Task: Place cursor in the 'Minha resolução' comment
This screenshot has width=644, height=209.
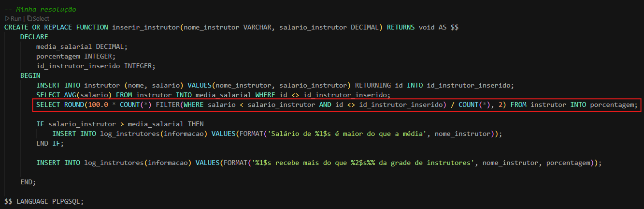Action: [40, 9]
